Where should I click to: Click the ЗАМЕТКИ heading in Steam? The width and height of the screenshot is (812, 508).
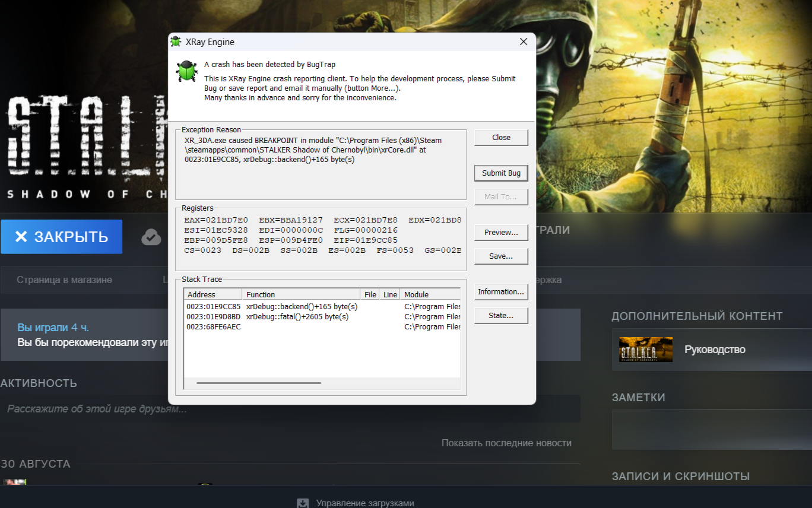pos(639,398)
